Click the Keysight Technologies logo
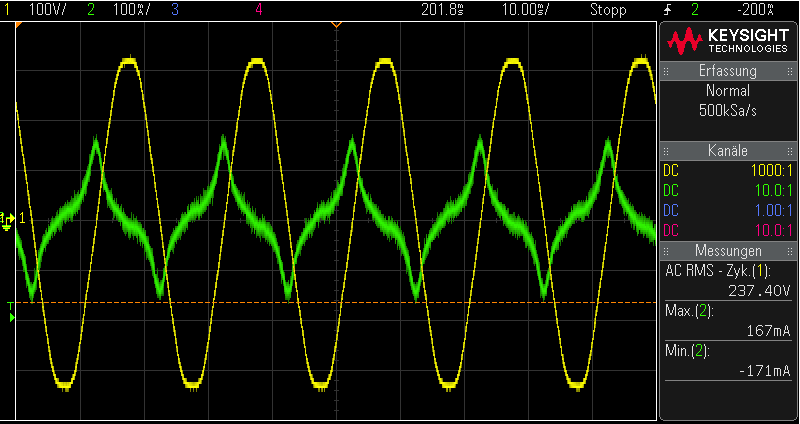 click(727, 41)
